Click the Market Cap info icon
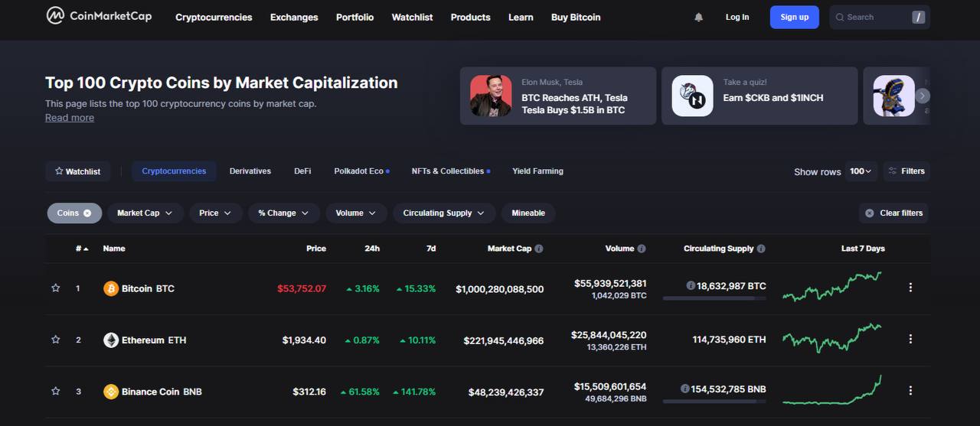The width and height of the screenshot is (980, 426). (x=539, y=249)
